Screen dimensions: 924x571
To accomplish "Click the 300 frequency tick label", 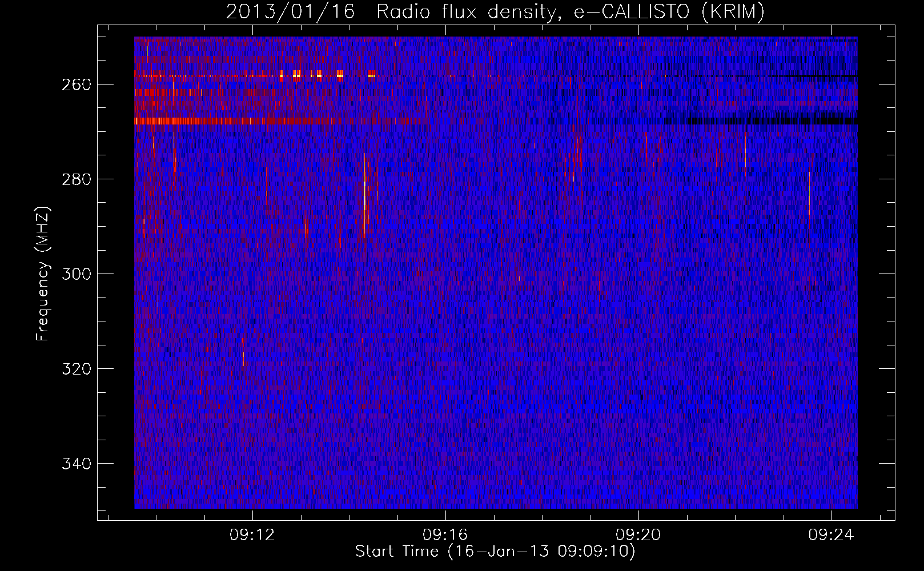I will (76, 274).
